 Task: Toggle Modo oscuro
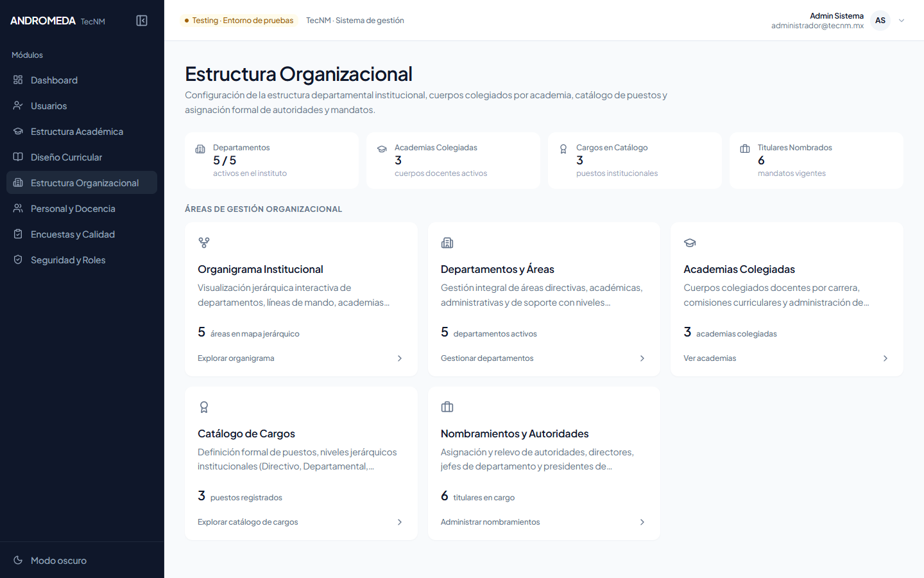coord(82,560)
